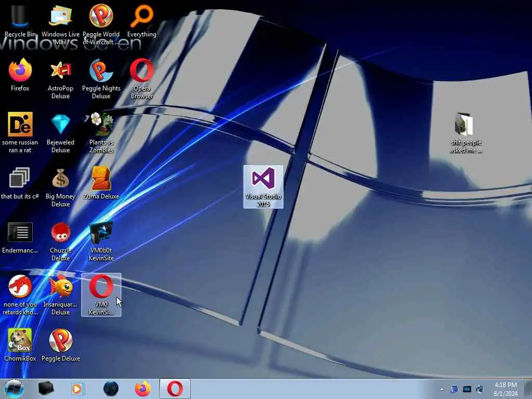
Task: Select the ChomikBox desktop icon
Action: coord(20,345)
